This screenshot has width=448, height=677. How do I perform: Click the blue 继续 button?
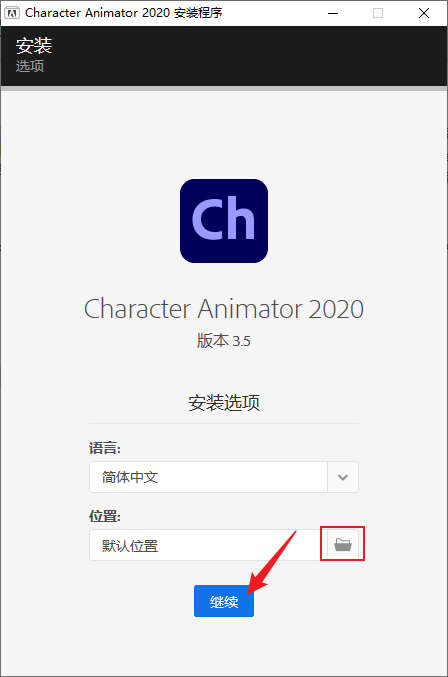(x=224, y=601)
